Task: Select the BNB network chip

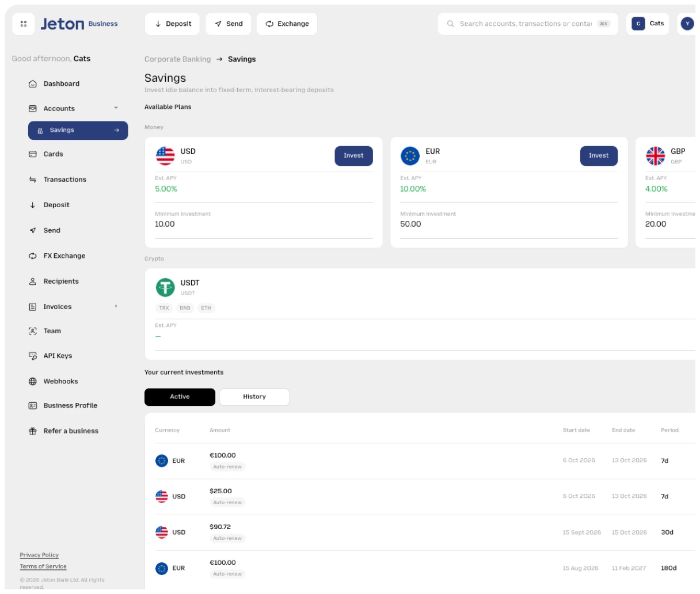Action: 185,308
